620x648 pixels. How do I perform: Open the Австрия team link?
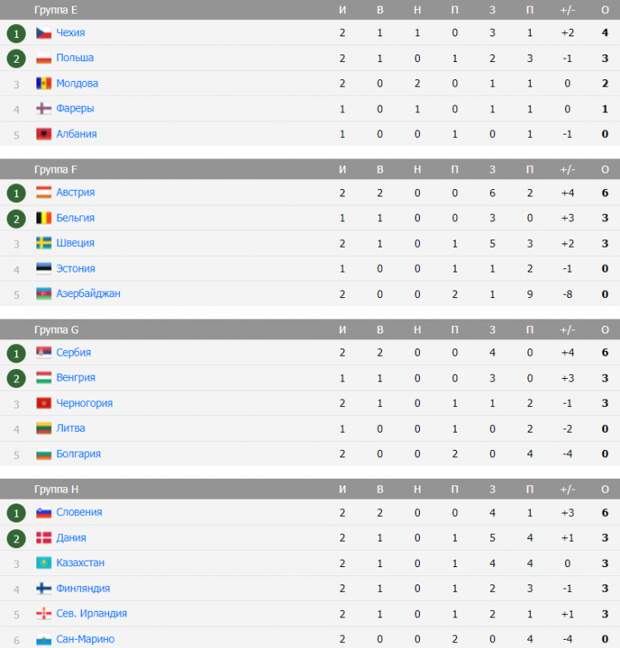click(x=76, y=192)
